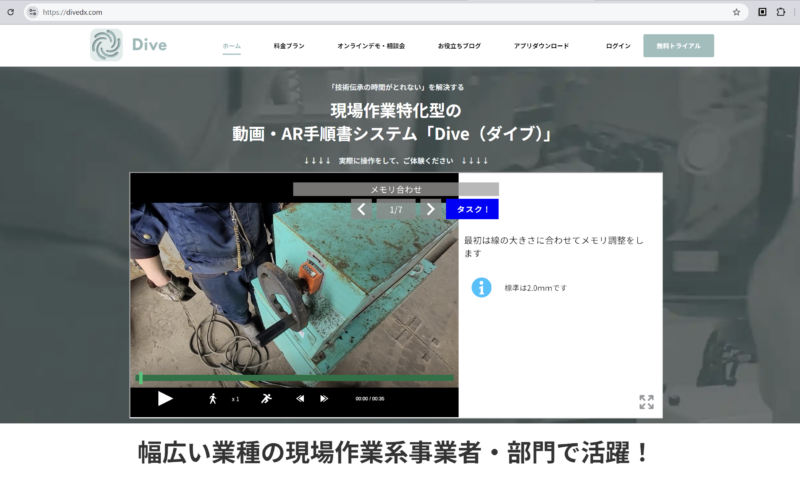Click the ログイン link
Screen dimensions: 800x485
pyautogui.click(x=618, y=46)
